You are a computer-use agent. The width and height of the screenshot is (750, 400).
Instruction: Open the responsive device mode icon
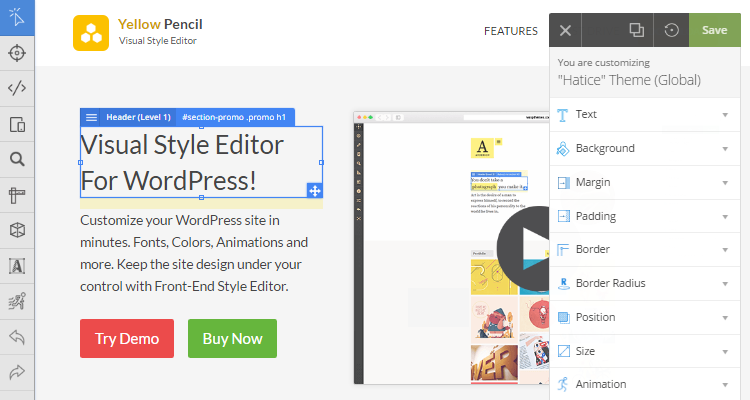17,124
